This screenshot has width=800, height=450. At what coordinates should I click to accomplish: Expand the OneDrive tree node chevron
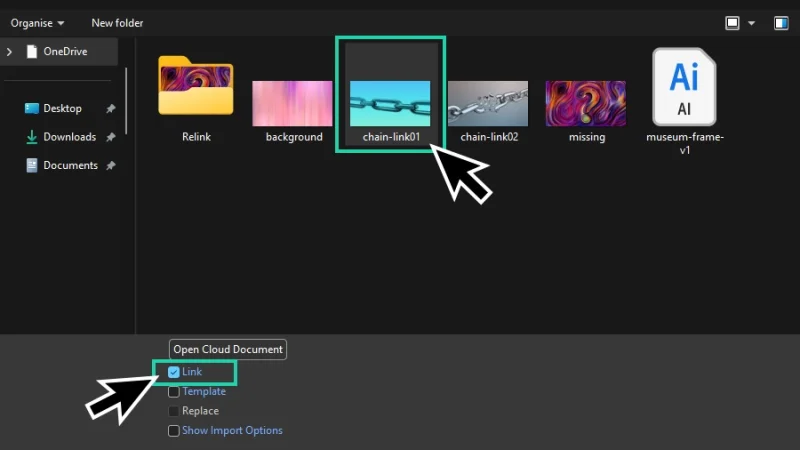tap(10, 51)
